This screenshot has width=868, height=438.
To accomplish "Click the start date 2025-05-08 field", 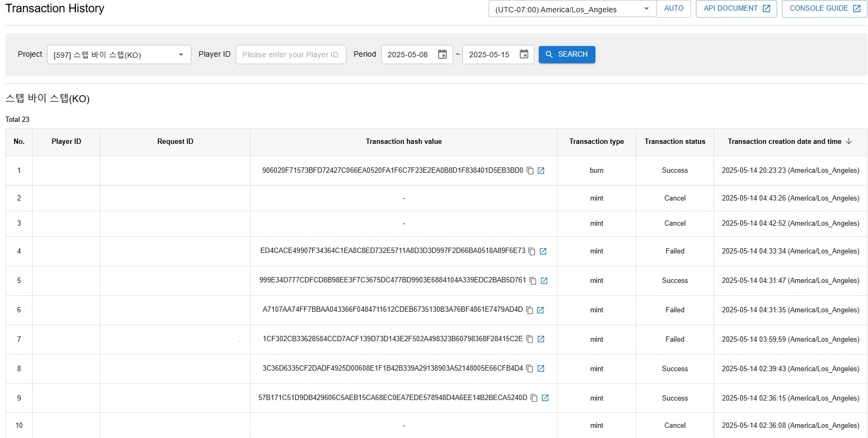I will pyautogui.click(x=408, y=55).
